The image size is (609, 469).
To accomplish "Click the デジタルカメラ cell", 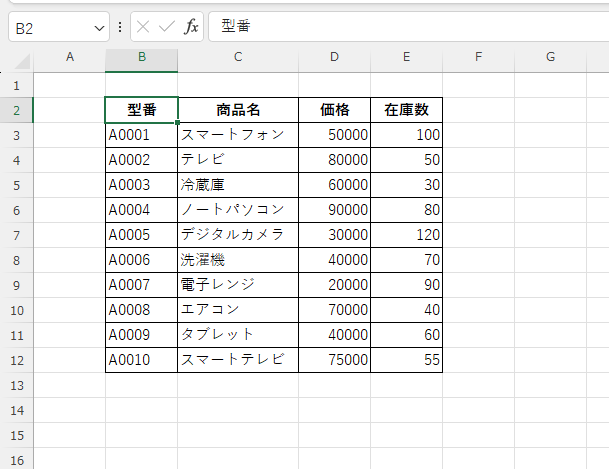I will pyautogui.click(x=238, y=235).
